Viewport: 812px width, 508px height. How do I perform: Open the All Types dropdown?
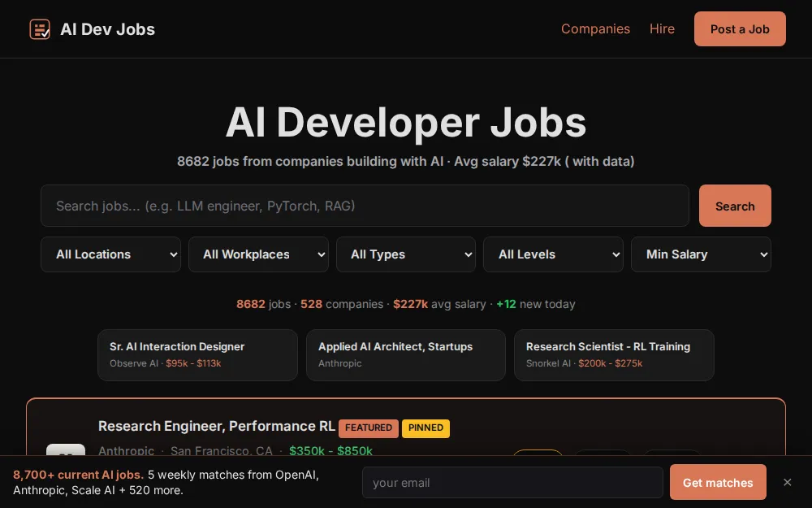(x=406, y=254)
